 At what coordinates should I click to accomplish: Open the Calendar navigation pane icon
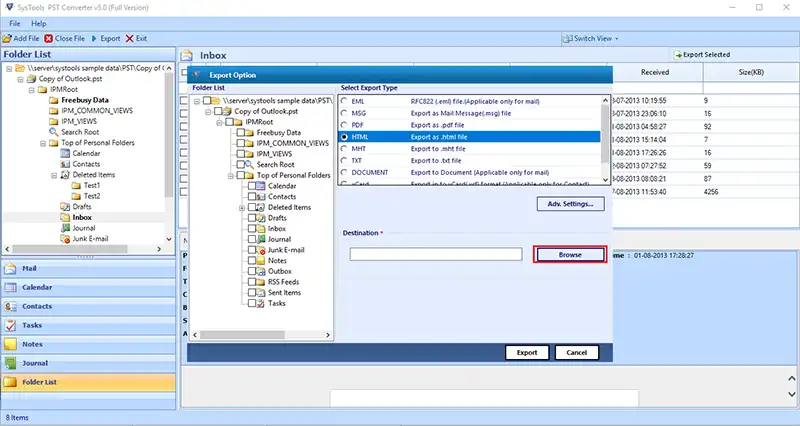coord(10,287)
